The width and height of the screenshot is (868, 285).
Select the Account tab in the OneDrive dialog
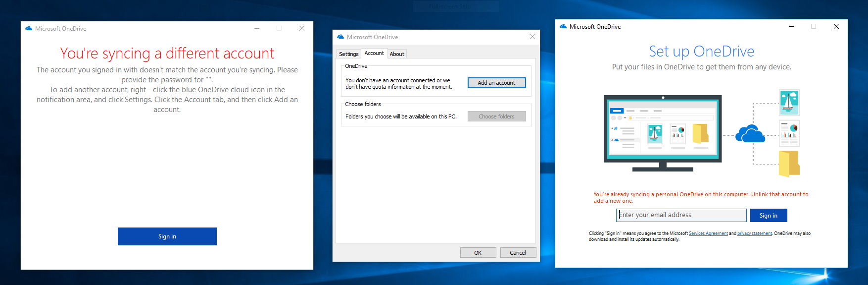[x=374, y=53]
